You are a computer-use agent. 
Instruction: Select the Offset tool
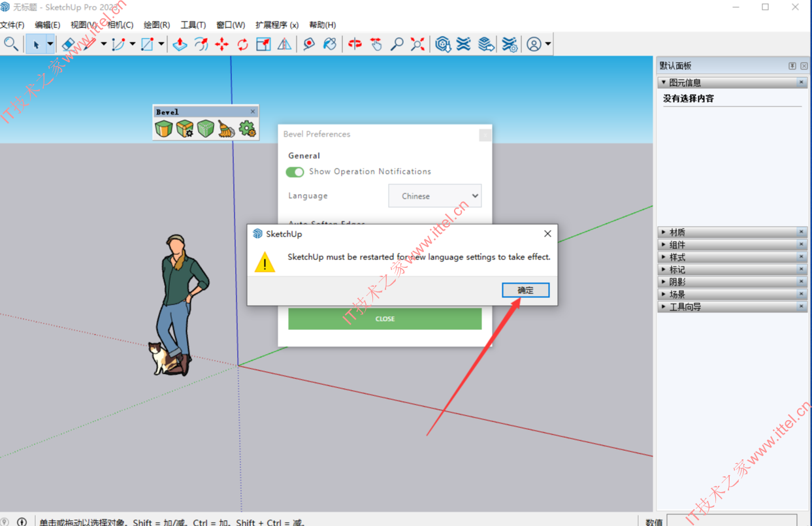click(x=201, y=44)
